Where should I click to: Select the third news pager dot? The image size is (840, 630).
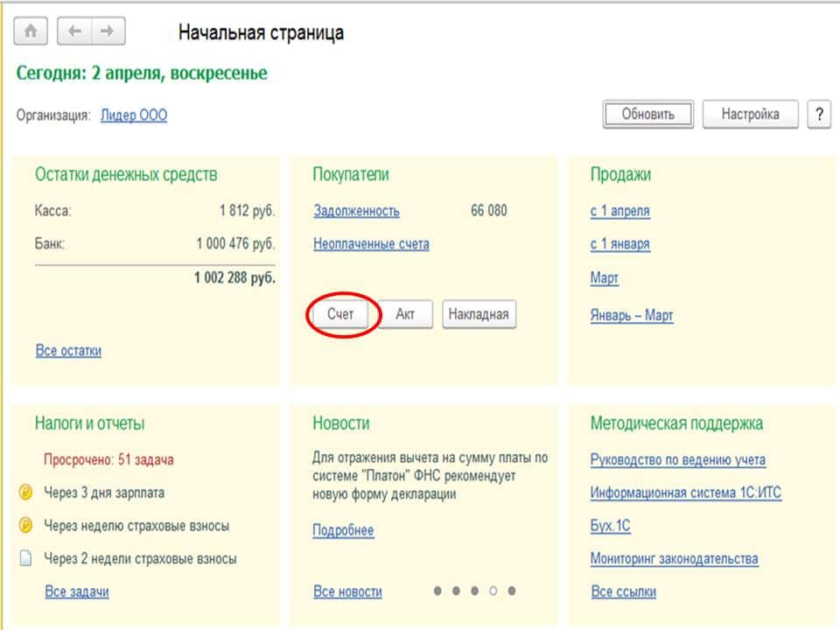coord(474,591)
